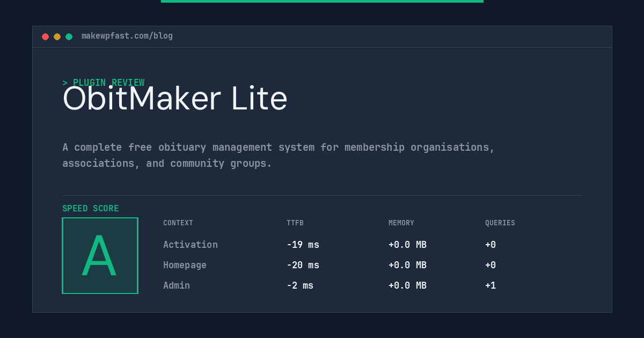Click the ObitMaker Lite title
This screenshot has width=644, height=338.
[x=175, y=99]
